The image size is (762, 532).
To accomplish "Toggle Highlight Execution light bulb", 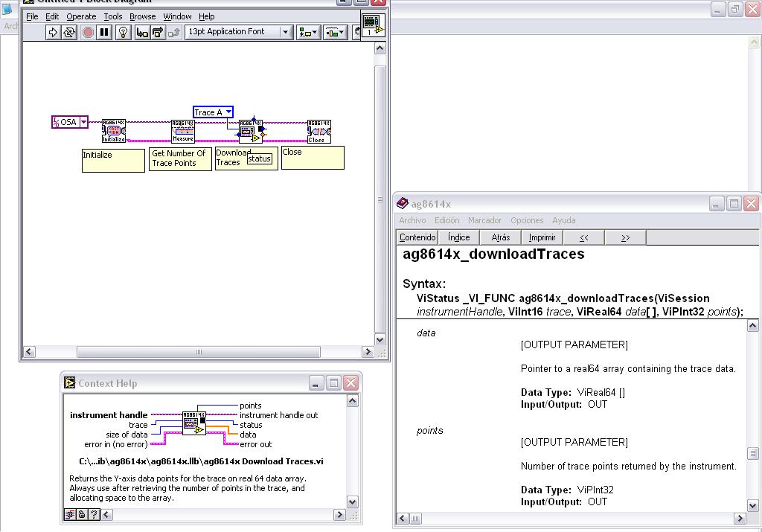I will click(x=124, y=32).
